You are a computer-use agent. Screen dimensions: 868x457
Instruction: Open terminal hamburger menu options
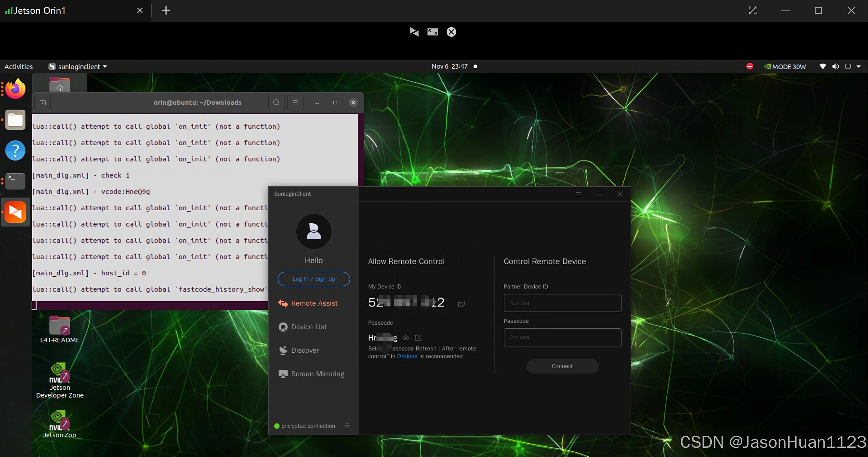click(x=295, y=102)
